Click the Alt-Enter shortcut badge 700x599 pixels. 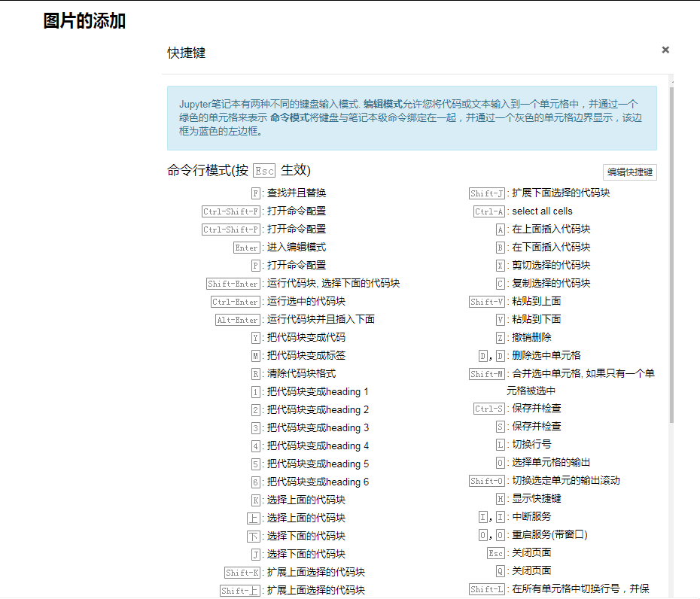pos(237,319)
